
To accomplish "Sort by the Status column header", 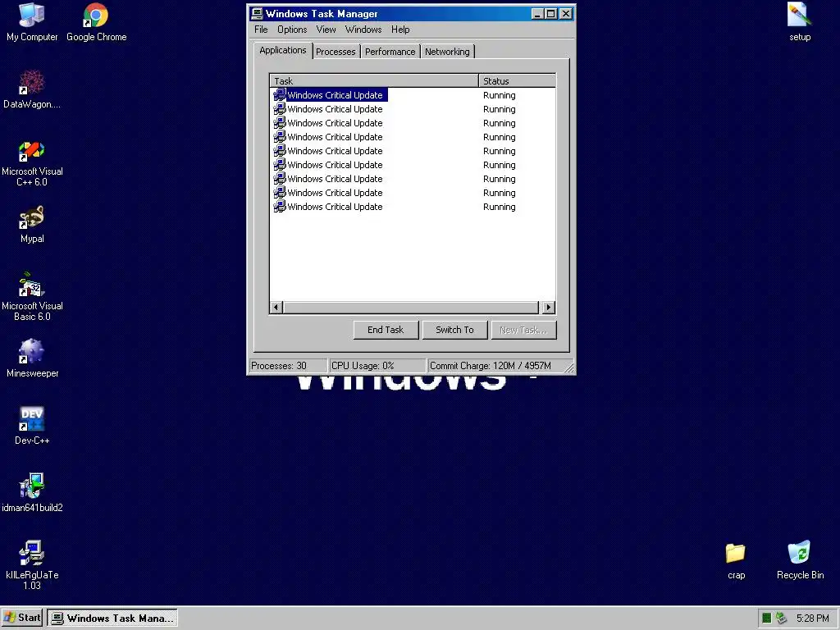I will pos(517,81).
